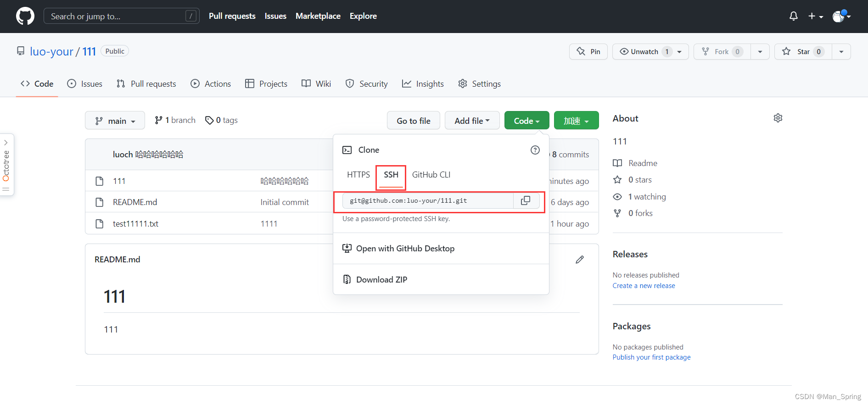Open the GitHub home logo
Viewport: 868px width, 405px height.
coord(25,16)
